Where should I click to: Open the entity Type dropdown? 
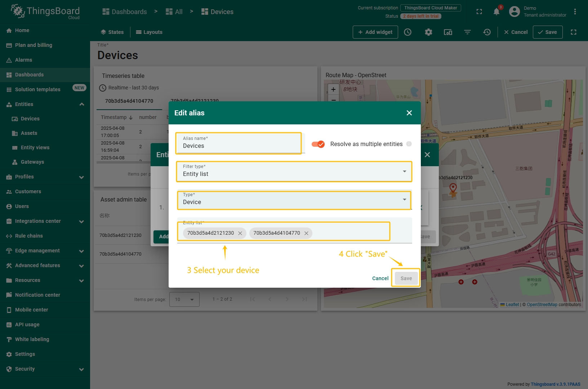[x=294, y=200]
